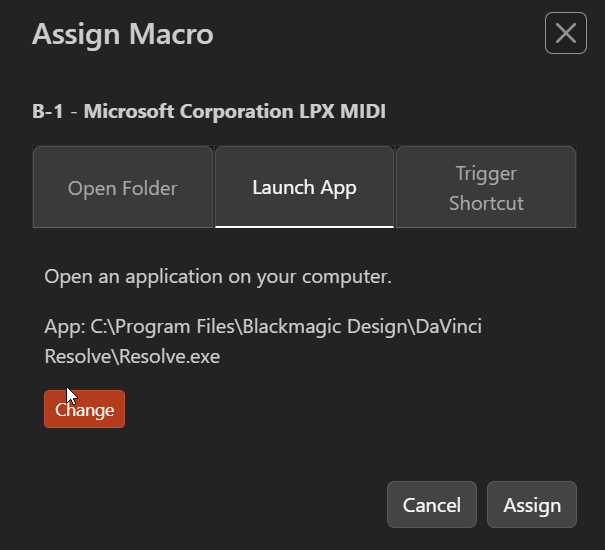Click the Microsoft Corporation LPX MIDI device name
Image resolution: width=605 pixels, height=550 pixels.
(234, 111)
